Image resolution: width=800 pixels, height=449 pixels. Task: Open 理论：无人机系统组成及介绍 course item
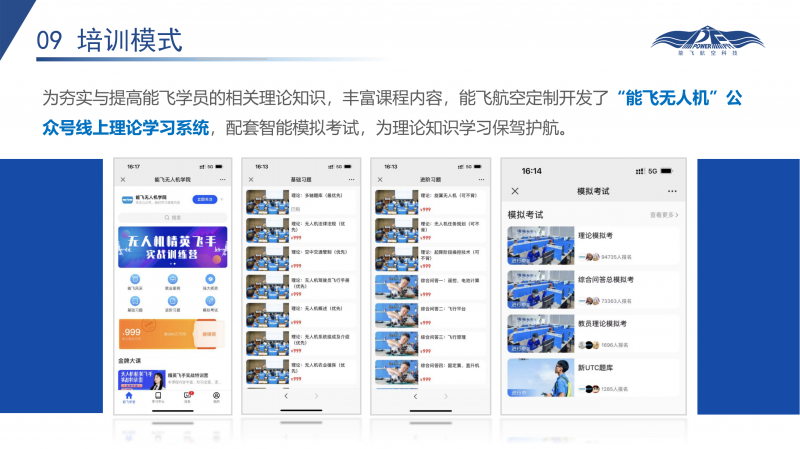pyautogui.click(x=301, y=343)
